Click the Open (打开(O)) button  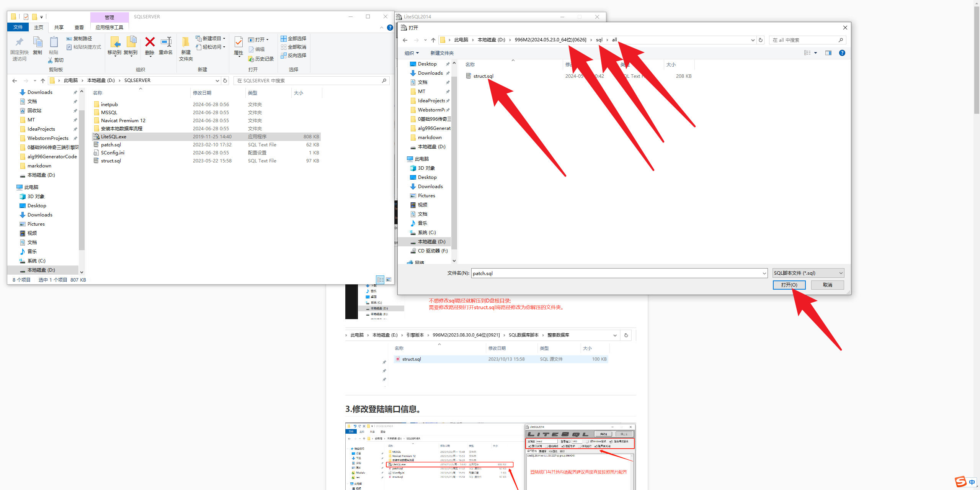coord(789,285)
